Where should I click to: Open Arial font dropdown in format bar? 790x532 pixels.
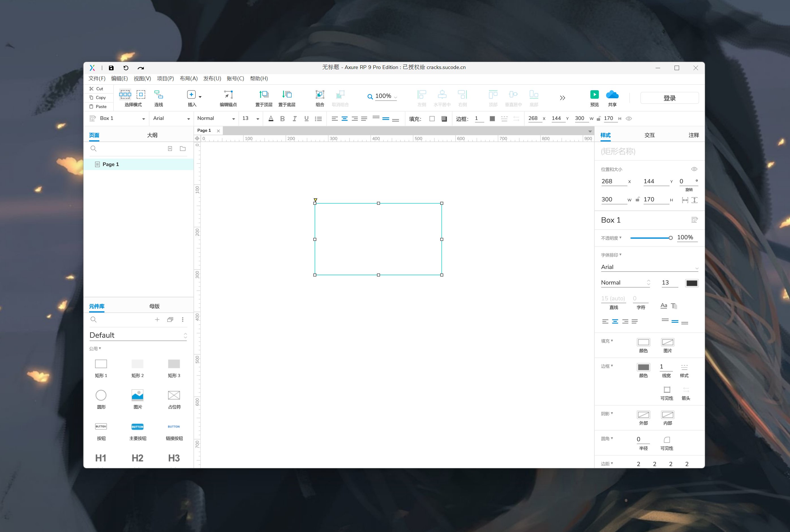(x=188, y=119)
